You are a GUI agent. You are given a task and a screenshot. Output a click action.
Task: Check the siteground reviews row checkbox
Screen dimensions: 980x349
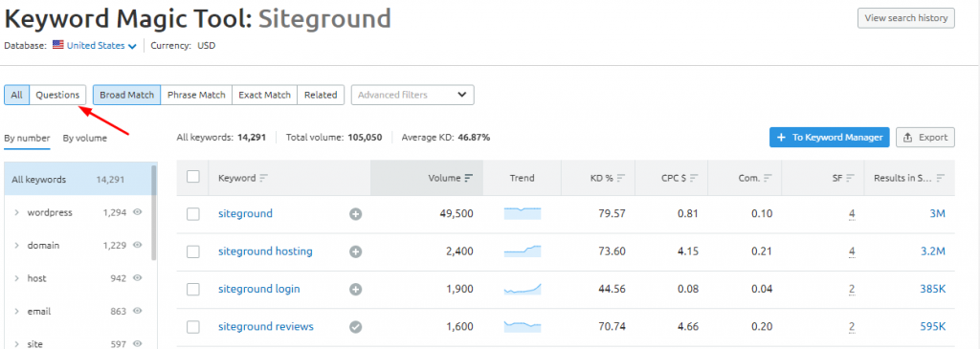coord(193,326)
